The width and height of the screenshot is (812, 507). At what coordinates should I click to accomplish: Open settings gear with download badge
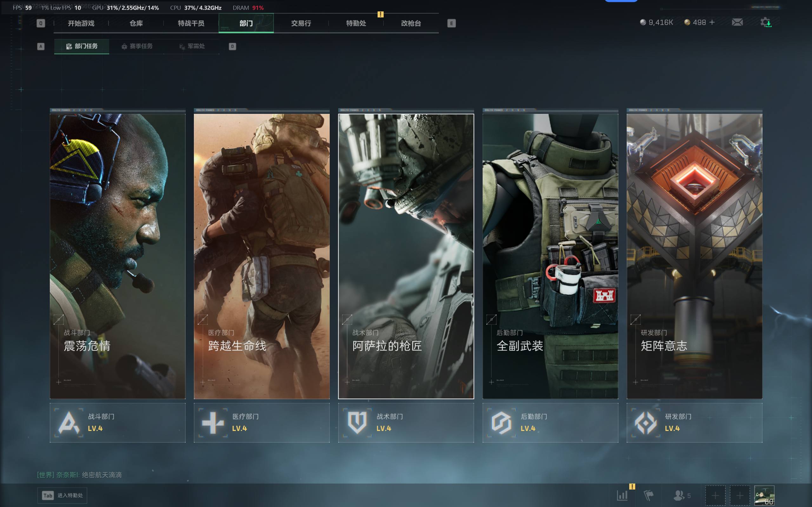(765, 23)
